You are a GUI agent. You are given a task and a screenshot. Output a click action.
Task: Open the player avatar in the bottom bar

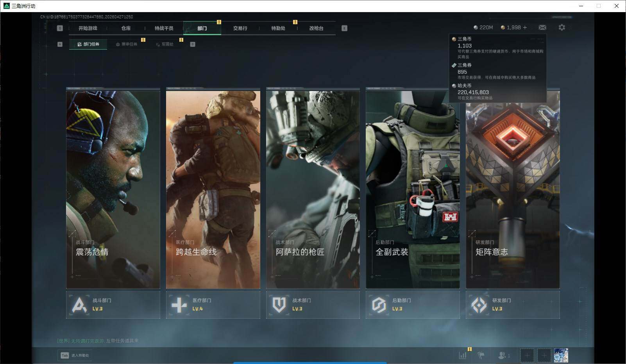561,355
